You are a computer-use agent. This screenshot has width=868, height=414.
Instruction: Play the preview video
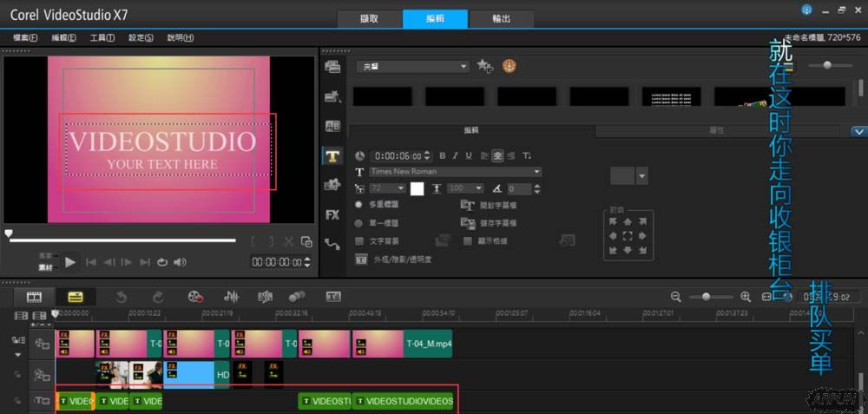pyautogui.click(x=70, y=262)
